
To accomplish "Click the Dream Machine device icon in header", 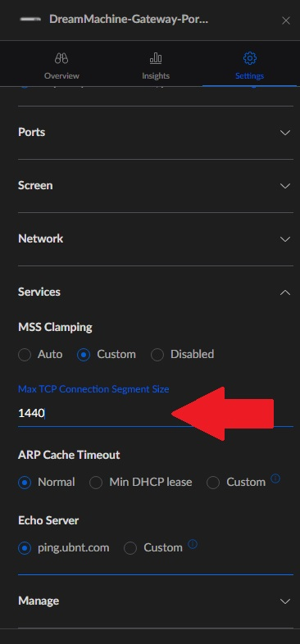I will click(x=30, y=20).
